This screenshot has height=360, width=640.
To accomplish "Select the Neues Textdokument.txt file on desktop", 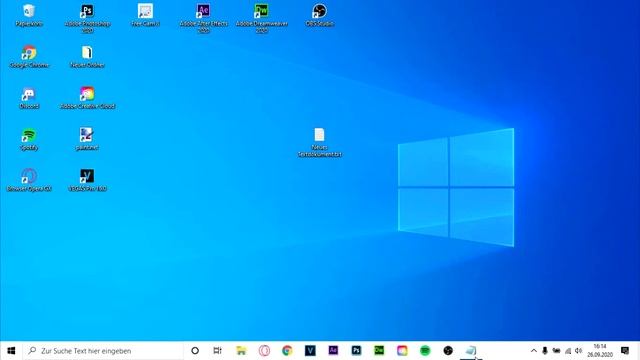I will 320,142.
